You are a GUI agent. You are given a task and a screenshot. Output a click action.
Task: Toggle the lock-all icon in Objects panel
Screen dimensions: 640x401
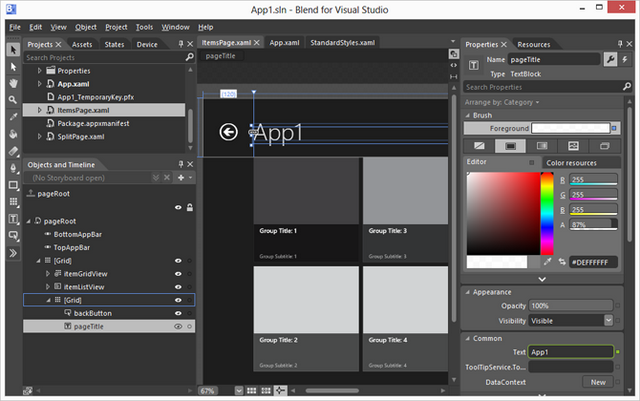190,207
